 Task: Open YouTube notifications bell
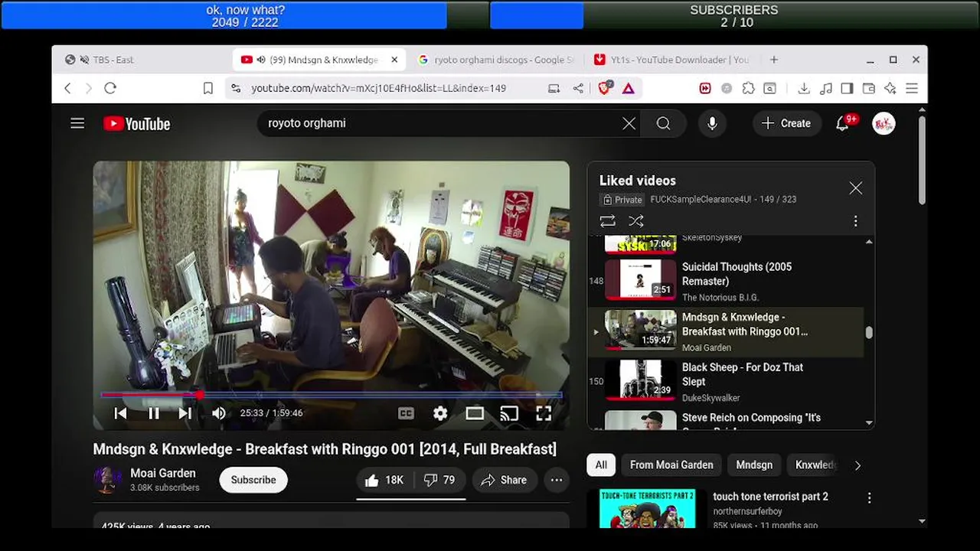point(842,123)
